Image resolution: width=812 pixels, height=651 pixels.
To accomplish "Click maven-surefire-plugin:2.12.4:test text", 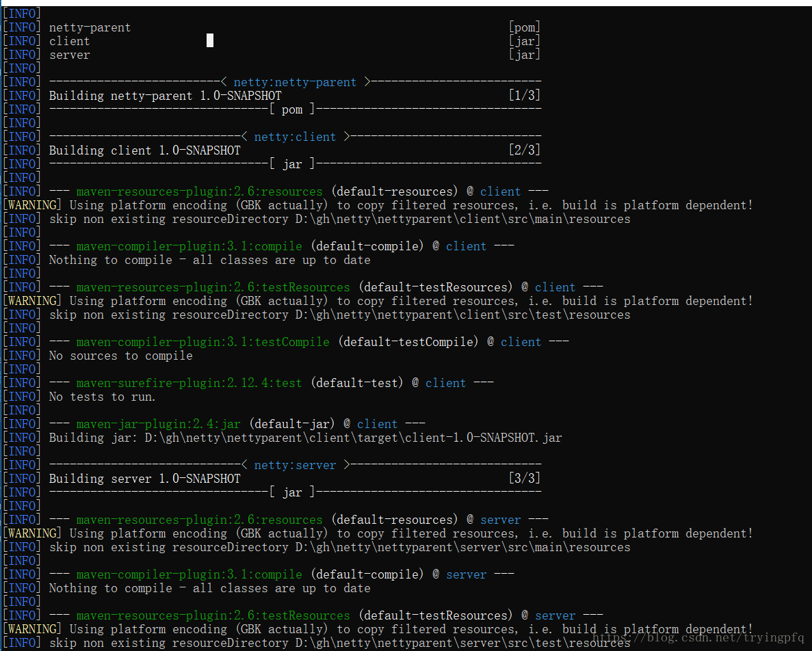I will coord(189,383).
